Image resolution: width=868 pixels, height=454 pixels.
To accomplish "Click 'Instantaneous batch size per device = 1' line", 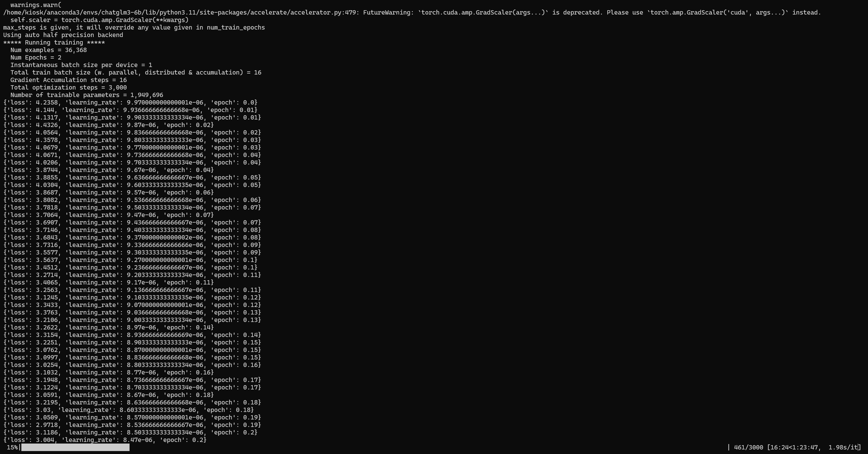I will (x=81, y=65).
